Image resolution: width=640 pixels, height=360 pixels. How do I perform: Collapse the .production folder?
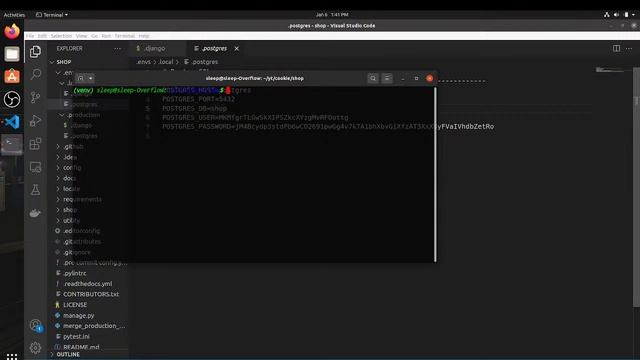[89, 115]
